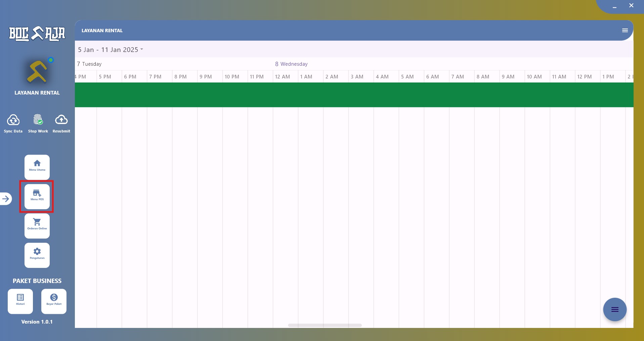Open Histori list tile
Image resolution: width=644 pixels, height=341 pixels.
click(x=20, y=301)
